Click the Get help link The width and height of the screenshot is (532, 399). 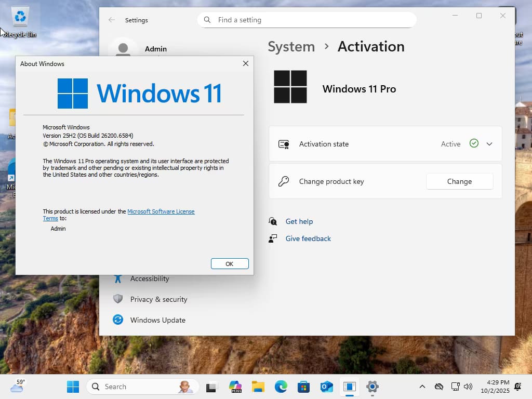tap(299, 221)
